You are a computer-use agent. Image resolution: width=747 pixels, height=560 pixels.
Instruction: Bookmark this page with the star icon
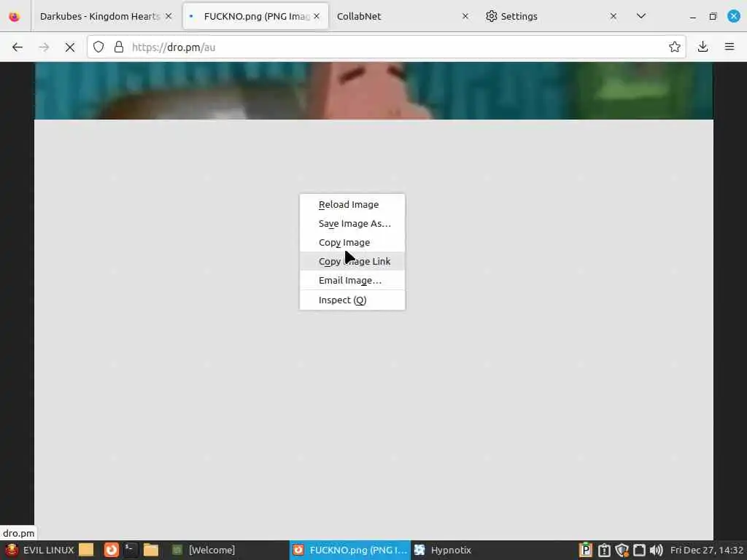[x=674, y=47]
